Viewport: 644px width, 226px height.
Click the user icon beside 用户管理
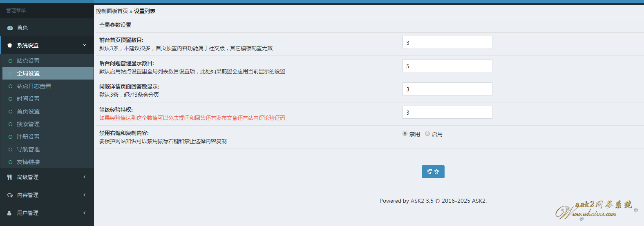pos(10,213)
